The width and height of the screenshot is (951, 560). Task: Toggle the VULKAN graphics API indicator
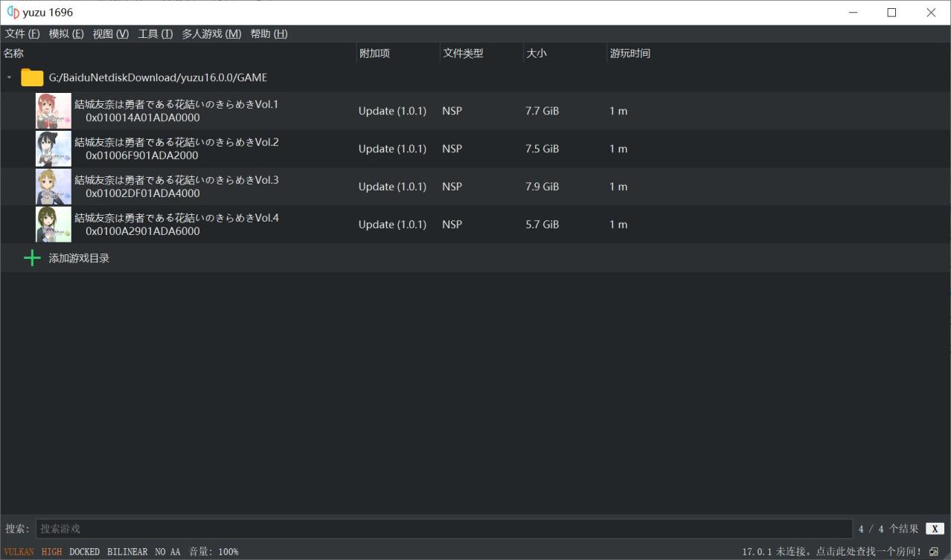(19, 552)
